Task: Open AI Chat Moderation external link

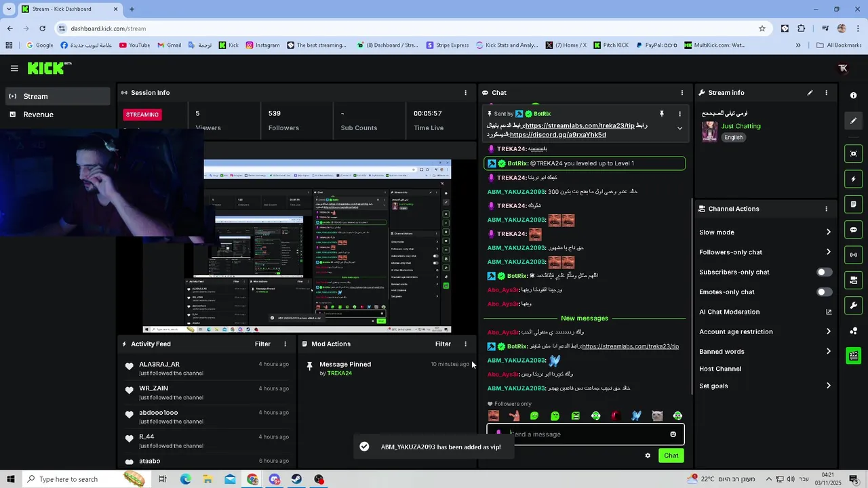Action: [x=828, y=312]
